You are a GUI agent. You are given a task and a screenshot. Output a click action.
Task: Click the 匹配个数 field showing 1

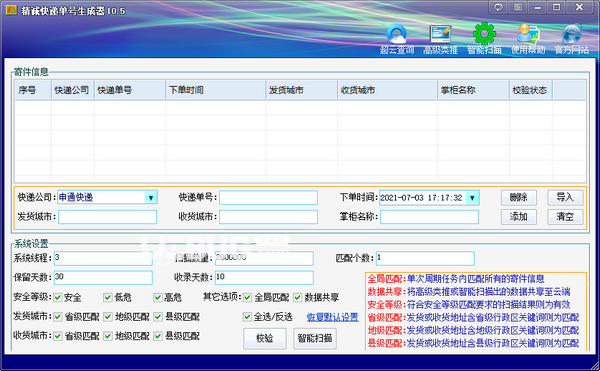(x=426, y=258)
